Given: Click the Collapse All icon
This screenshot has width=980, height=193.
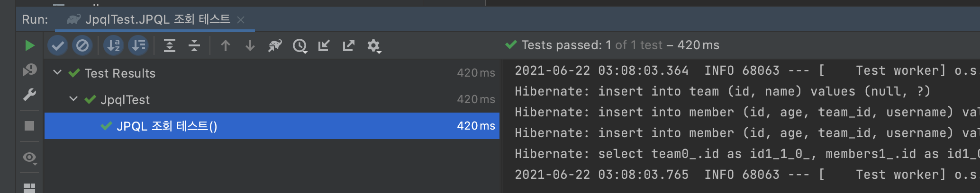Looking at the screenshot, I should (194, 45).
